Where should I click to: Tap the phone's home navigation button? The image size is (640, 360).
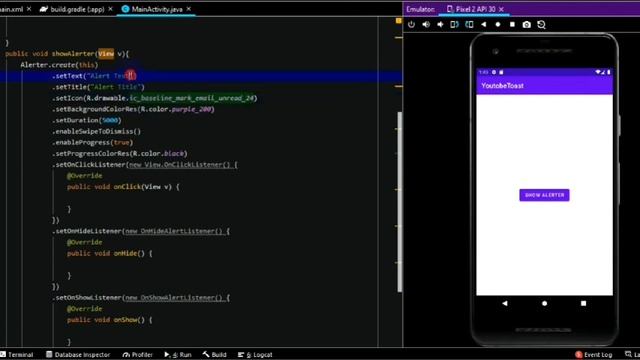click(x=544, y=303)
